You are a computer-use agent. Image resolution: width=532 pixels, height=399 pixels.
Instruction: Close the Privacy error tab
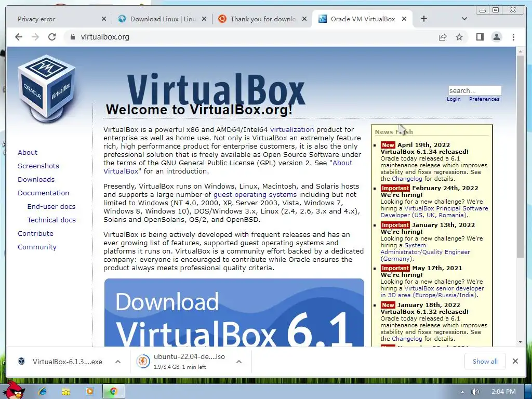pos(104,19)
